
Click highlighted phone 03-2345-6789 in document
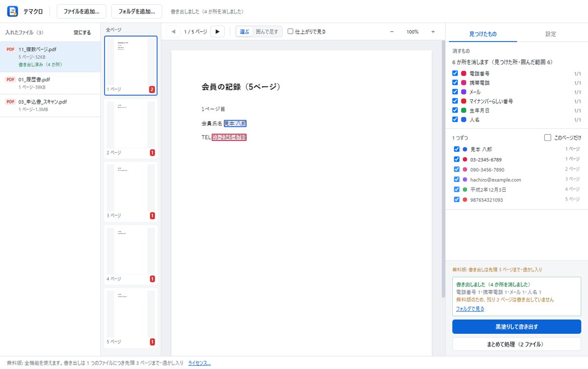click(229, 137)
